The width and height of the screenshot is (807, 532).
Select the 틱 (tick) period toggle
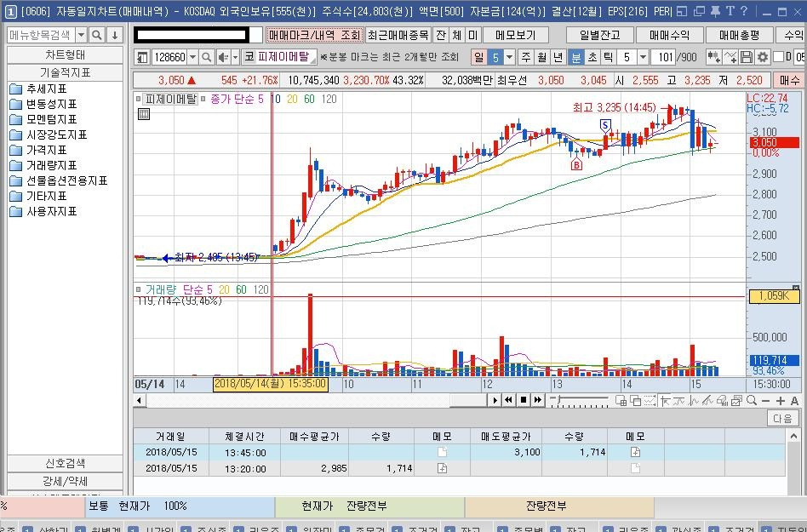609,57
